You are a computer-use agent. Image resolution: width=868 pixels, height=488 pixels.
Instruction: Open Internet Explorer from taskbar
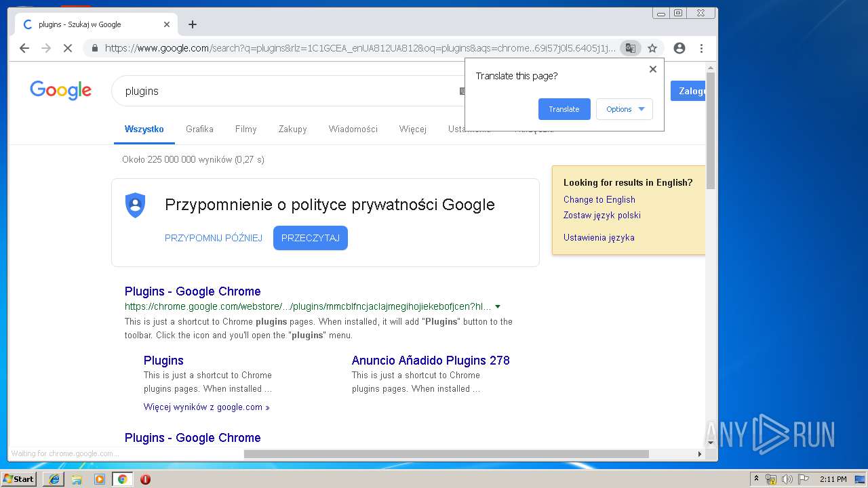[54, 479]
